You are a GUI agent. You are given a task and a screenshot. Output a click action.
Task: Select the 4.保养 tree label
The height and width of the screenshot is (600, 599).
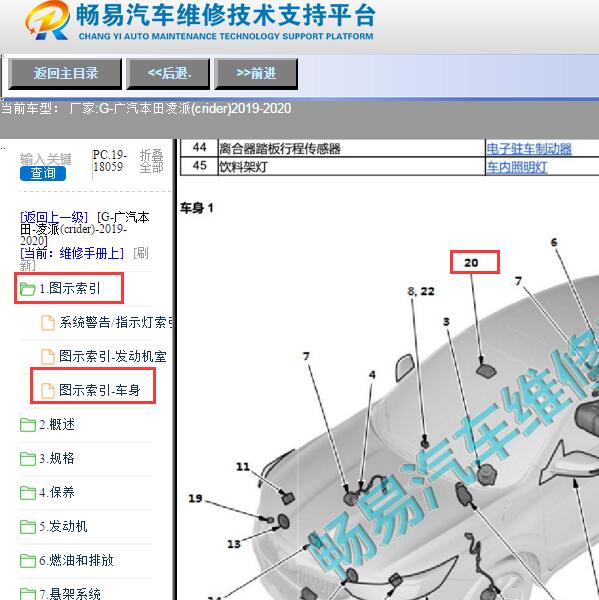click(x=57, y=492)
